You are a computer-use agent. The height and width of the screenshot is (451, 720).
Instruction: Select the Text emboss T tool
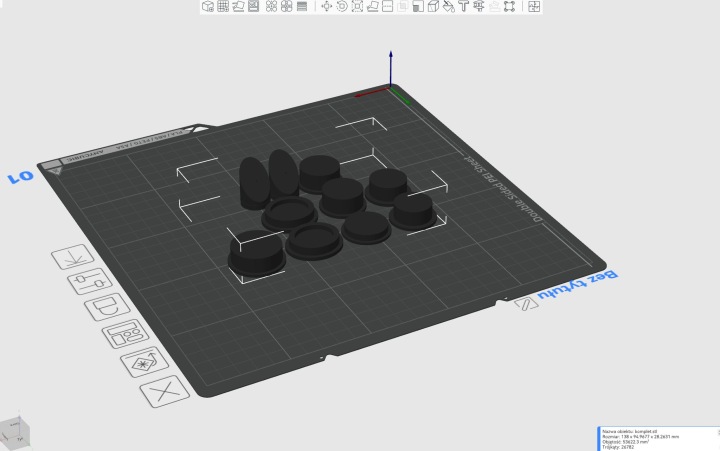463,6
